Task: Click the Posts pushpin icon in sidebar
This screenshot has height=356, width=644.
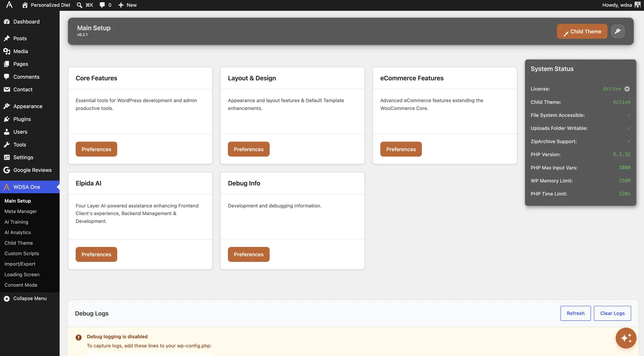Action: tap(7, 38)
